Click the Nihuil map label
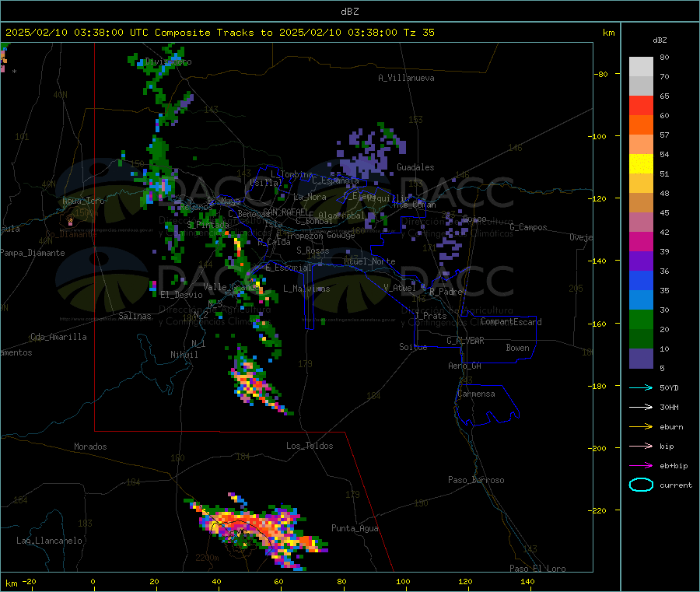700x592 pixels. 184,355
